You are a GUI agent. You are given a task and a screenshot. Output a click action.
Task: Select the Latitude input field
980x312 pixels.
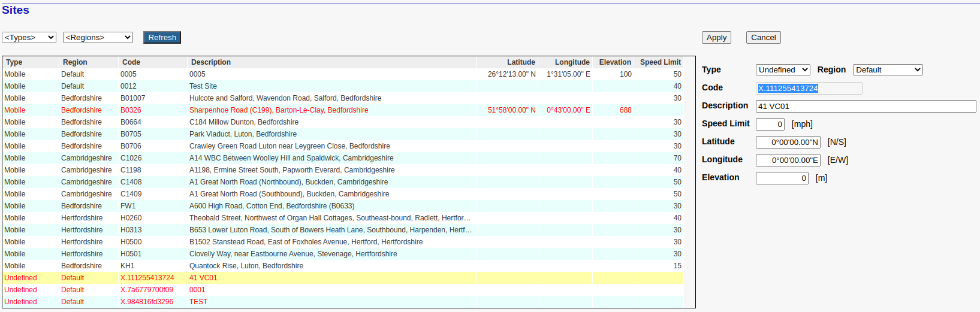click(x=788, y=143)
